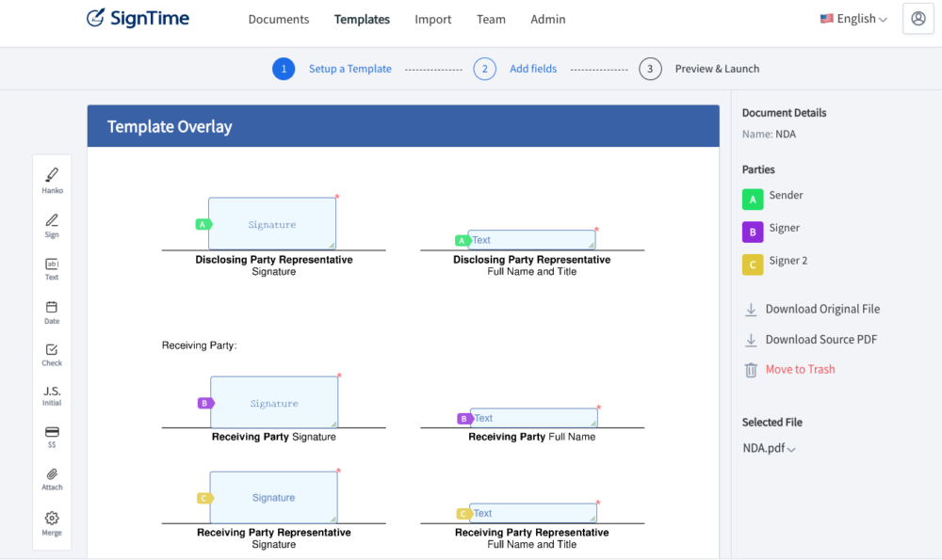Open the Templates menu item
Screen dimensions: 942x560
tap(362, 19)
